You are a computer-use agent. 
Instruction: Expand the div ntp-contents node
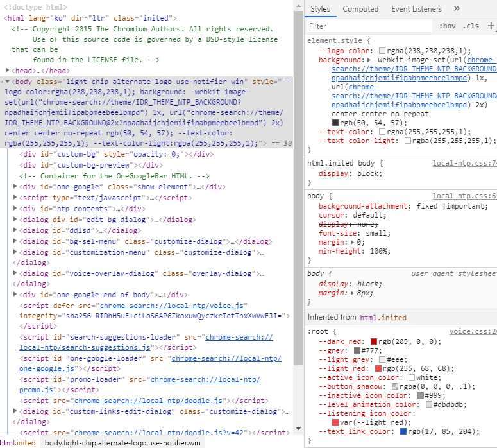pos(15,209)
